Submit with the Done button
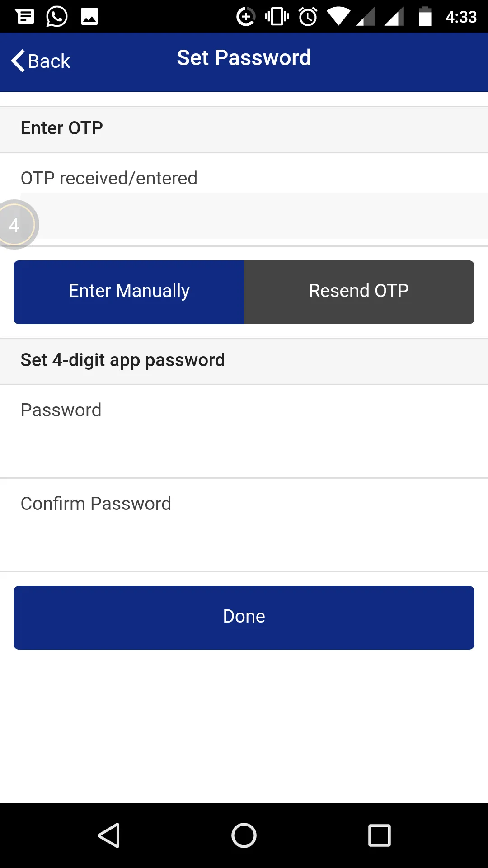Viewport: 488px width, 868px height. (244, 618)
